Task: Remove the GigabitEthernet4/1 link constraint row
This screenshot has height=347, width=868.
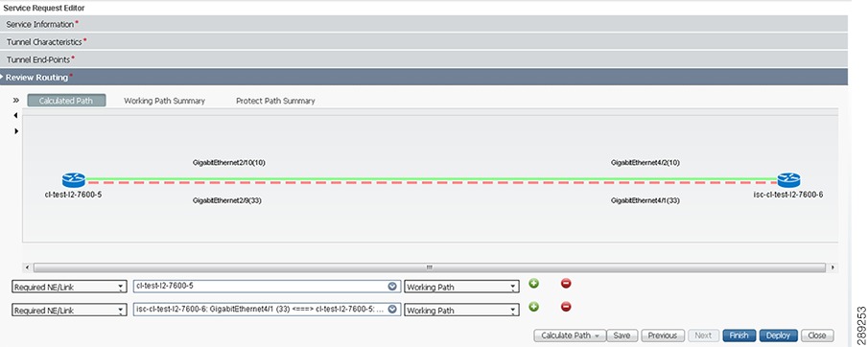Action: pos(566,307)
